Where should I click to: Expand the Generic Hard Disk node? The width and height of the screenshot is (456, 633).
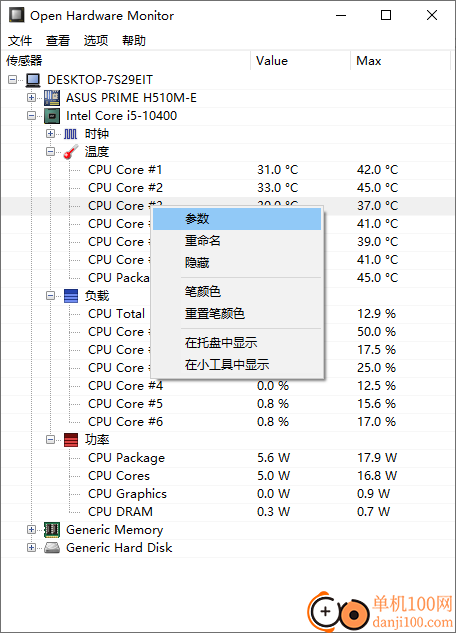point(31,547)
